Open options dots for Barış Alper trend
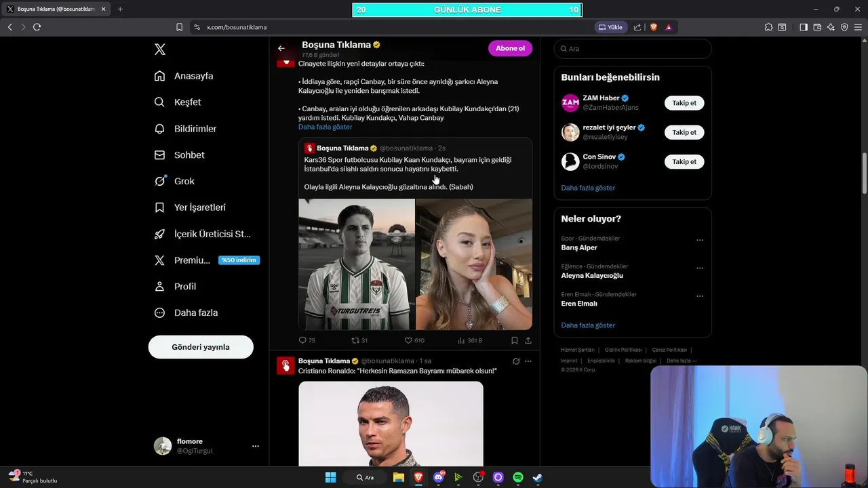The height and width of the screenshot is (488, 868). [x=700, y=240]
